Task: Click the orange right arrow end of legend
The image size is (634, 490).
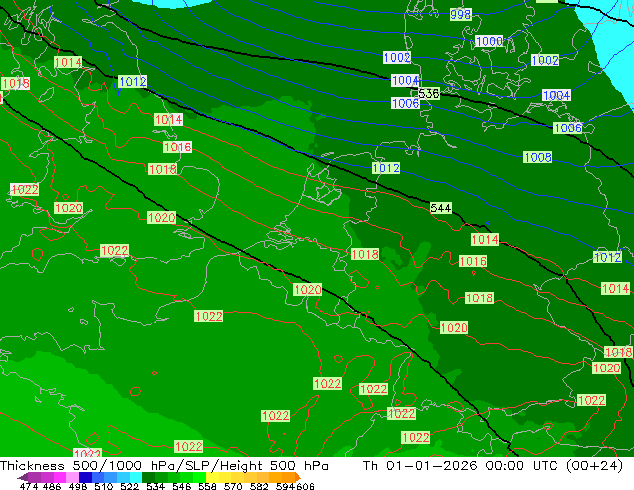Action: click(298, 477)
